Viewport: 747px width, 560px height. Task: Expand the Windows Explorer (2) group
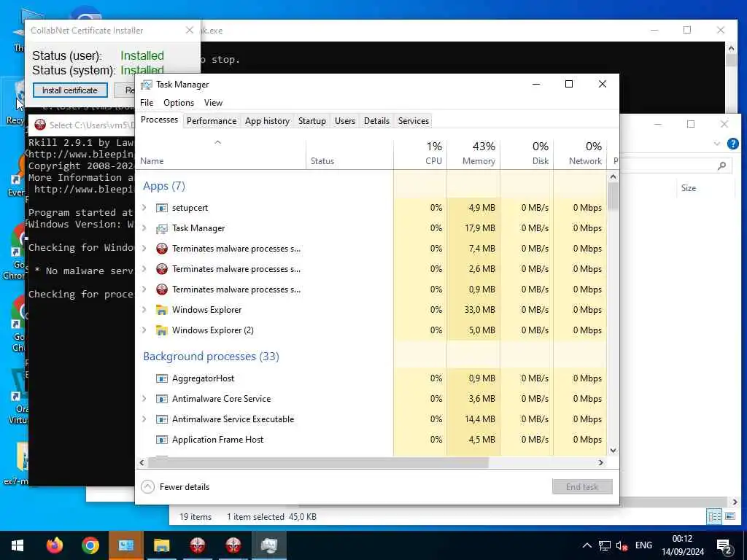(x=144, y=330)
